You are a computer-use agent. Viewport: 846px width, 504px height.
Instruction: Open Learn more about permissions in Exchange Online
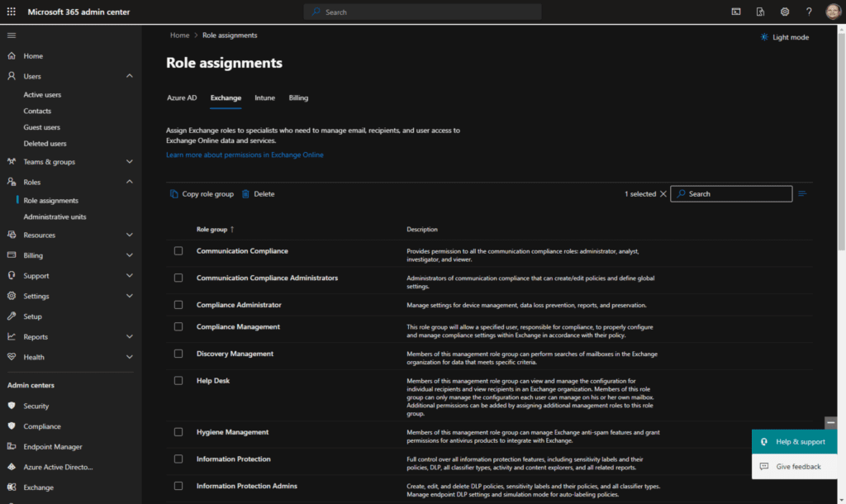(x=245, y=155)
